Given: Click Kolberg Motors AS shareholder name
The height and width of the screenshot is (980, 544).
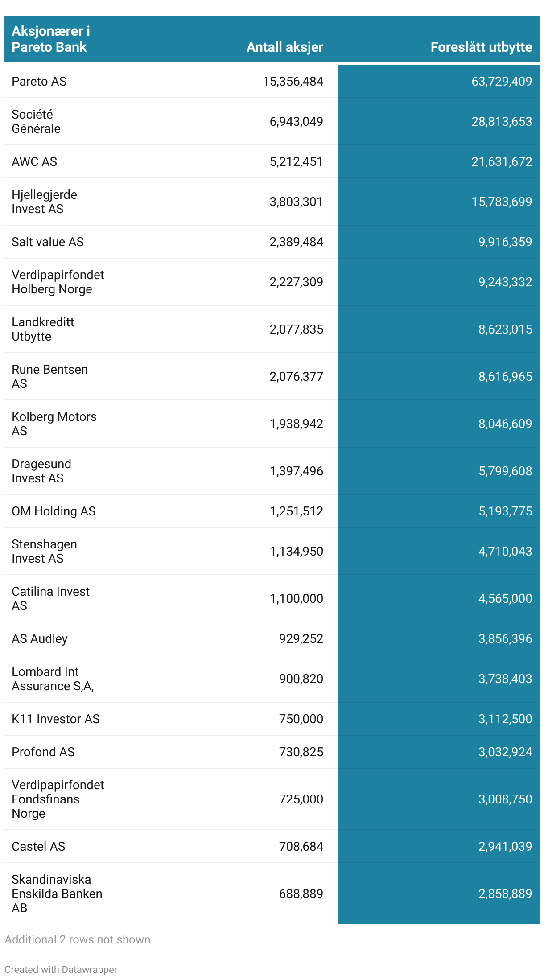Looking at the screenshot, I should [x=54, y=424].
